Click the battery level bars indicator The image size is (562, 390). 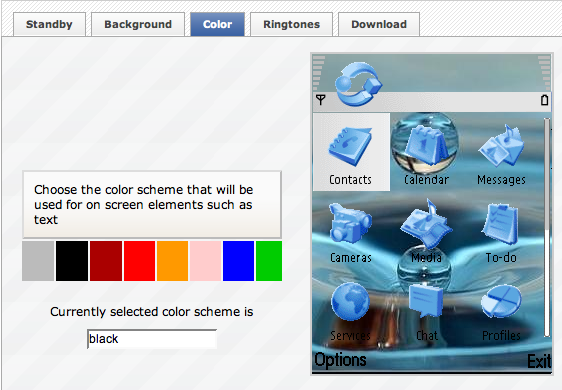544,73
